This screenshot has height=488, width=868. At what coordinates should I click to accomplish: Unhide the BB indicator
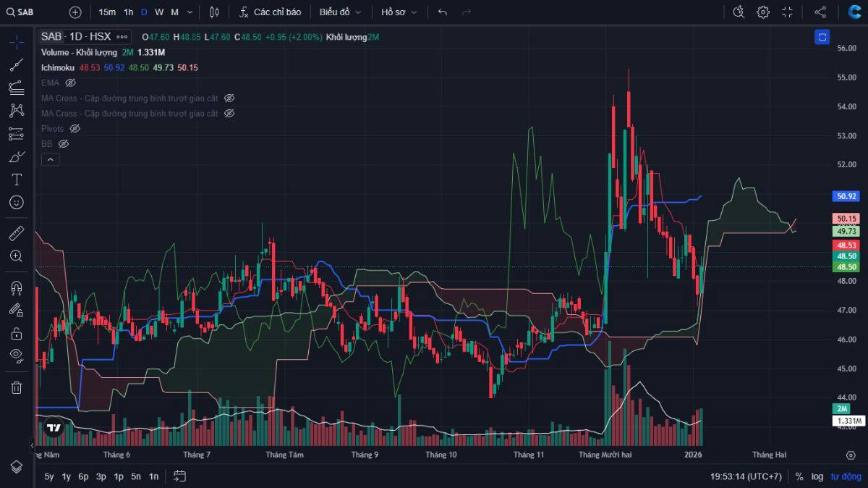[63, 143]
